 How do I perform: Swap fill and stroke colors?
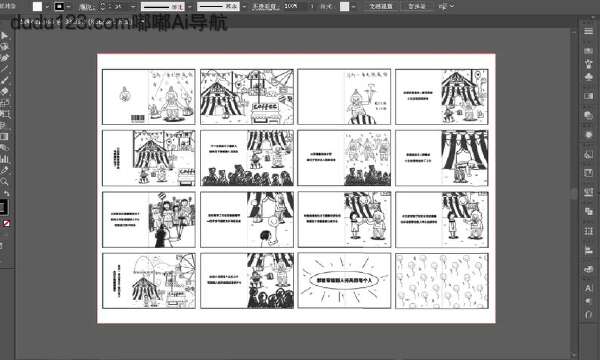click(6, 194)
